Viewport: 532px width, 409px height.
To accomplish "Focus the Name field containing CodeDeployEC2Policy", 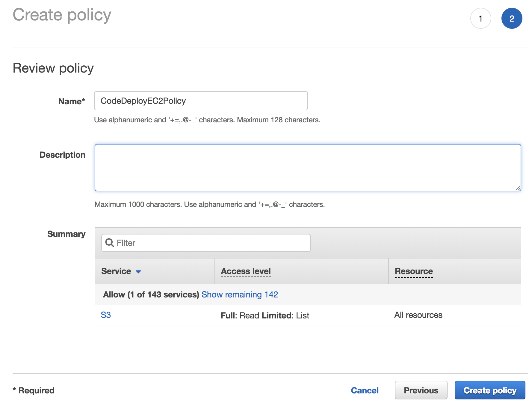I will [201, 101].
